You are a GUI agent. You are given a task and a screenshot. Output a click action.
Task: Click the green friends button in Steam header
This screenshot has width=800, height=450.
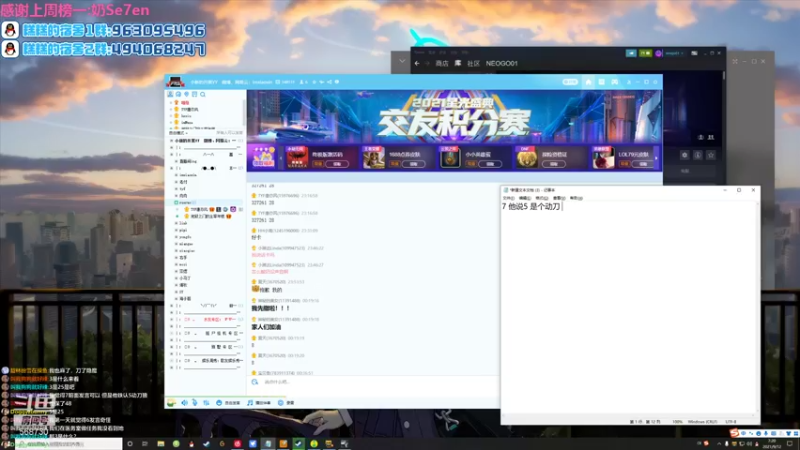tap(645, 53)
